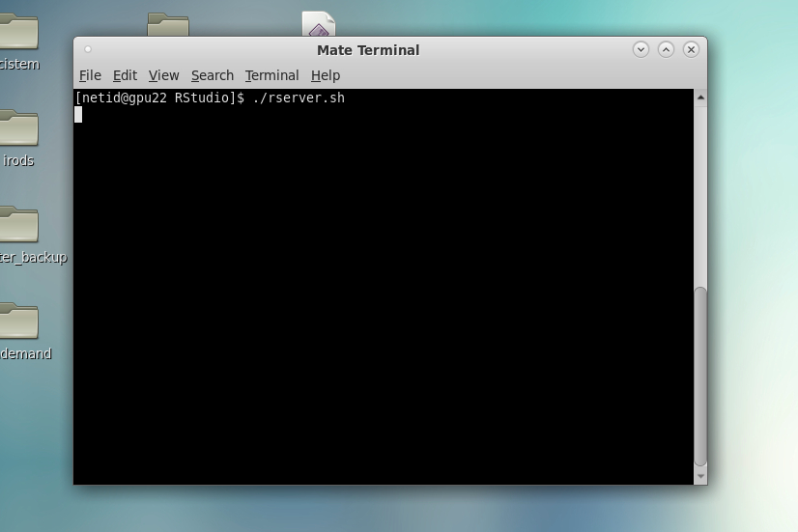Maximize the Mate Terminal window
The image size is (798, 532).
click(666, 49)
